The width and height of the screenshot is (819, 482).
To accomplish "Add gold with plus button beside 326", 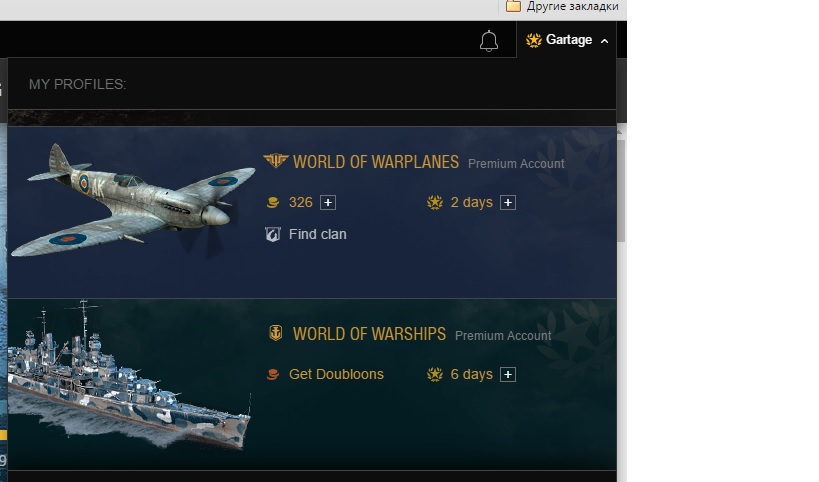I will coord(328,203).
